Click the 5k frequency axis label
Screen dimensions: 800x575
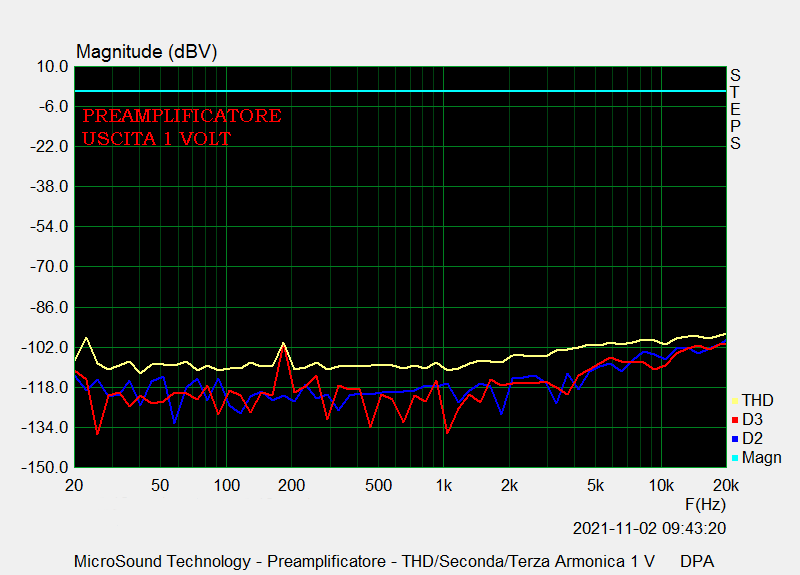[595, 486]
